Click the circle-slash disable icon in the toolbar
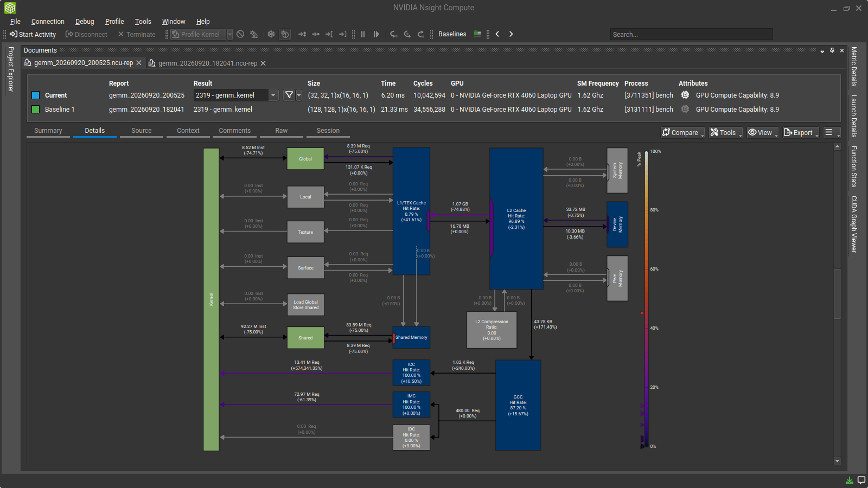The width and height of the screenshot is (868, 488). pyautogui.click(x=240, y=34)
